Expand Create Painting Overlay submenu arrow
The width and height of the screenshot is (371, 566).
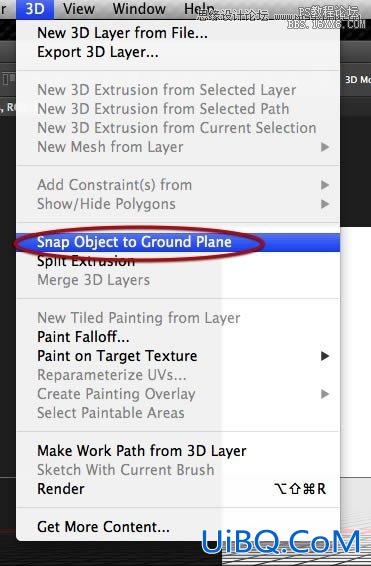[x=325, y=394]
